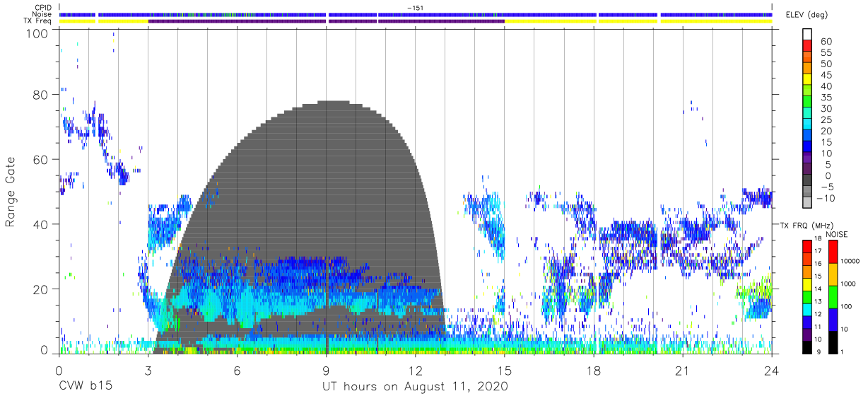Click the y-axis tick label '80'

coord(42,94)
